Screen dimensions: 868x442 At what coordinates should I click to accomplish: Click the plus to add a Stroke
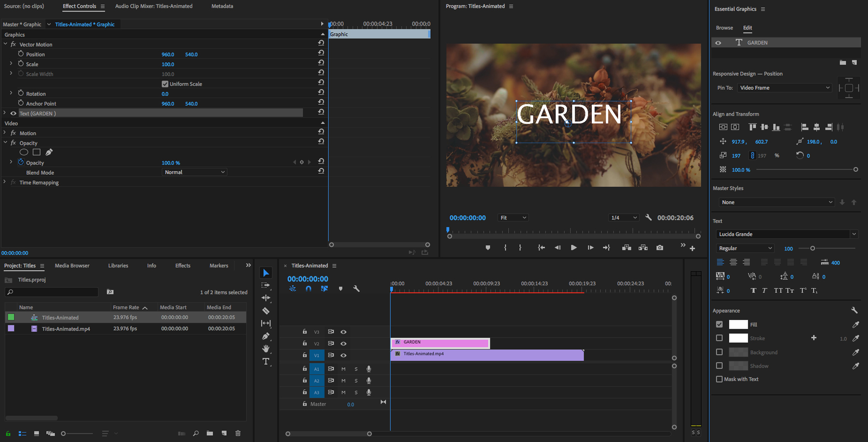point(814,338)
